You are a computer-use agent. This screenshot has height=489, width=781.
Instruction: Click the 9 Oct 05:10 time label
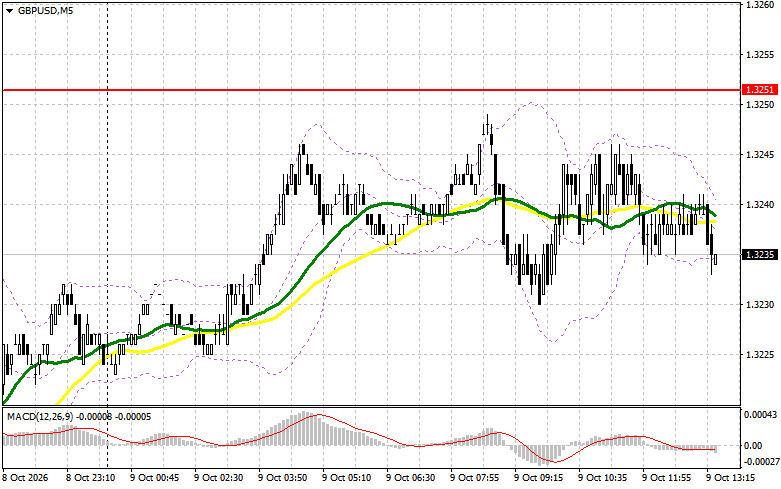(x=347, y=478)
